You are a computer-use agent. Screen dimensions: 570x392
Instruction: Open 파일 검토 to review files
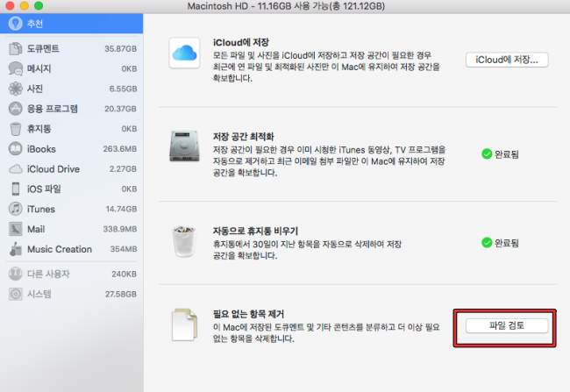pos(507,325)
